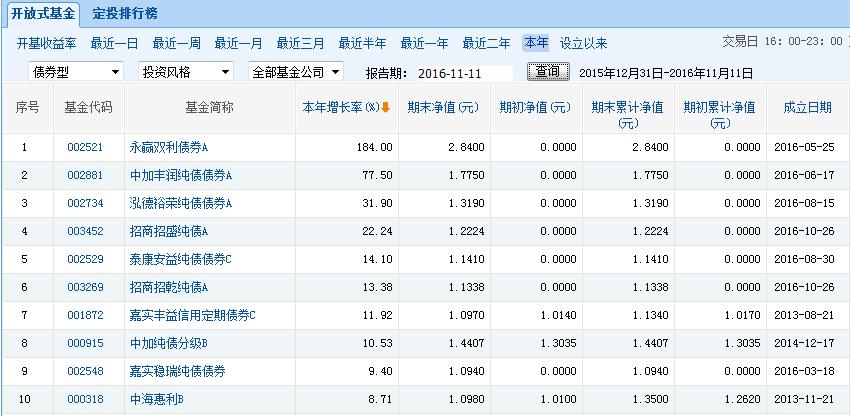
Task: Sort by 成立日期 column header
Action: (x=807, y=108)
